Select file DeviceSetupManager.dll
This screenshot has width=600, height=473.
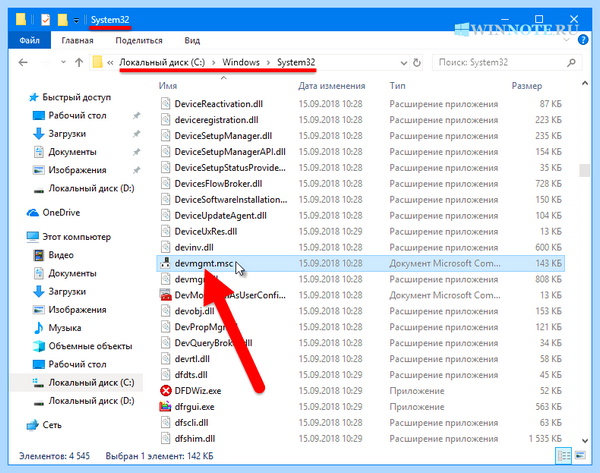click(x=223, y=136)
